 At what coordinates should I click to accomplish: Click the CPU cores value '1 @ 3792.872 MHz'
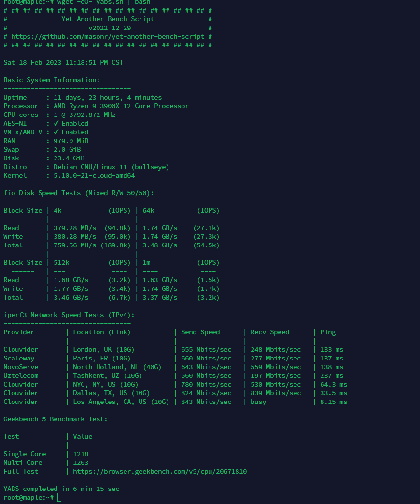coord(84,115)
